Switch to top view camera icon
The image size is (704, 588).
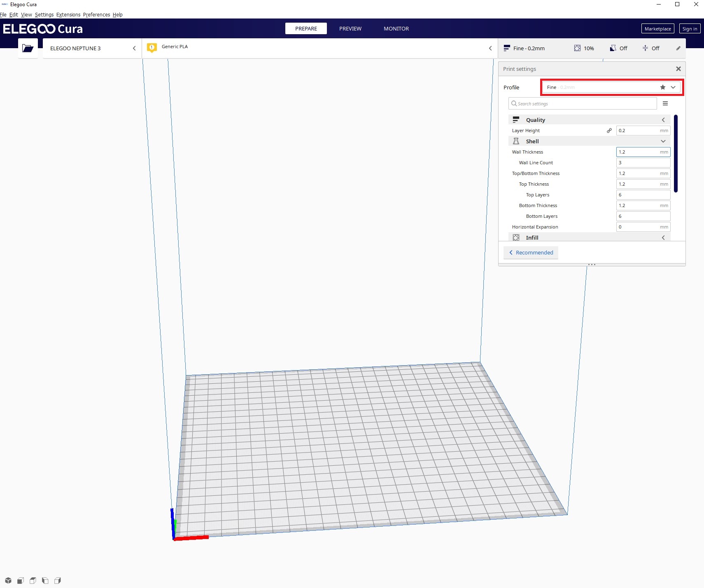[x=33, y=581]
